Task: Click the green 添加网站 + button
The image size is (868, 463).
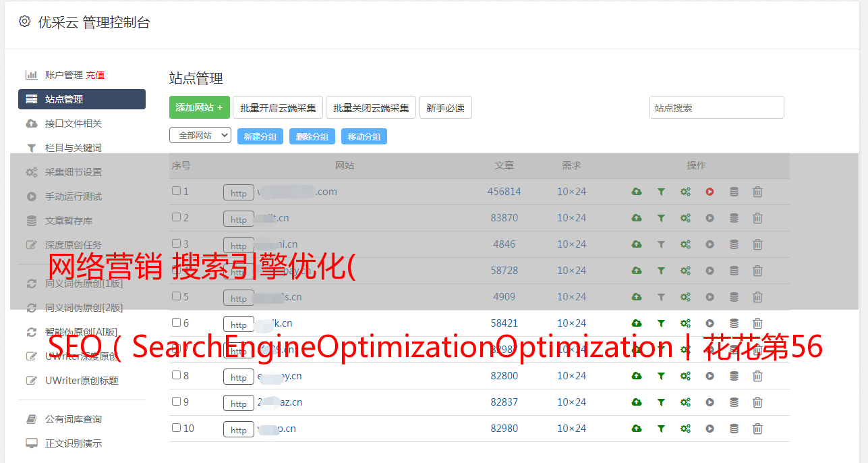Action: tap(200, 107)
